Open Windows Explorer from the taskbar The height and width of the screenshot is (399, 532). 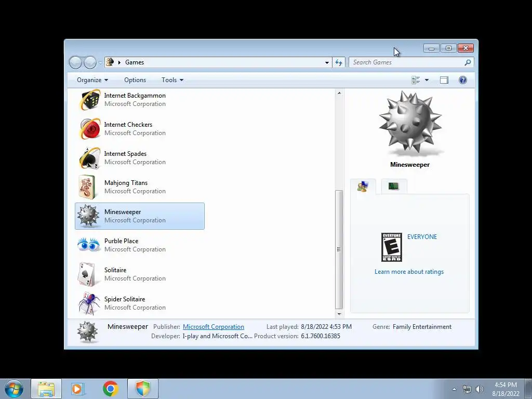tap(46, 389)
